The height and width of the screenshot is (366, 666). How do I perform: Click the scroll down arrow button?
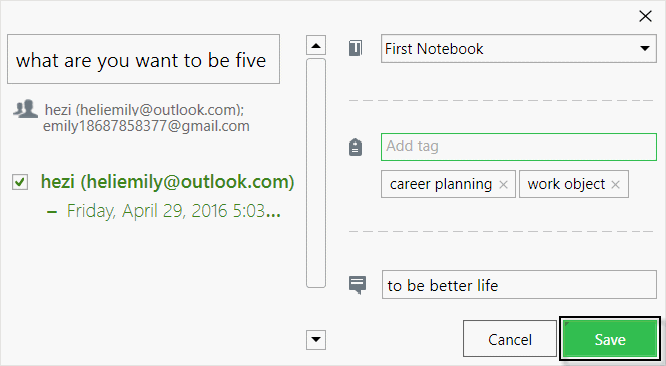point(316,340)
